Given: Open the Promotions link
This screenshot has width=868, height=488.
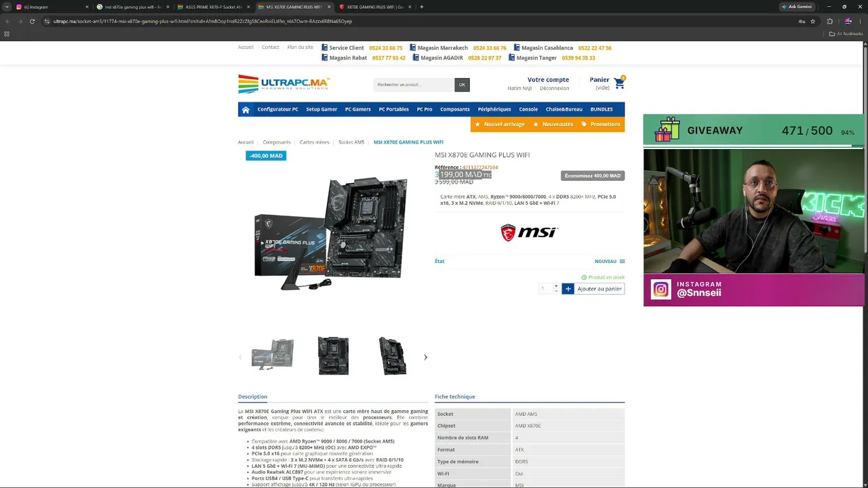Looking at the screenshot, I should [601, 124].
